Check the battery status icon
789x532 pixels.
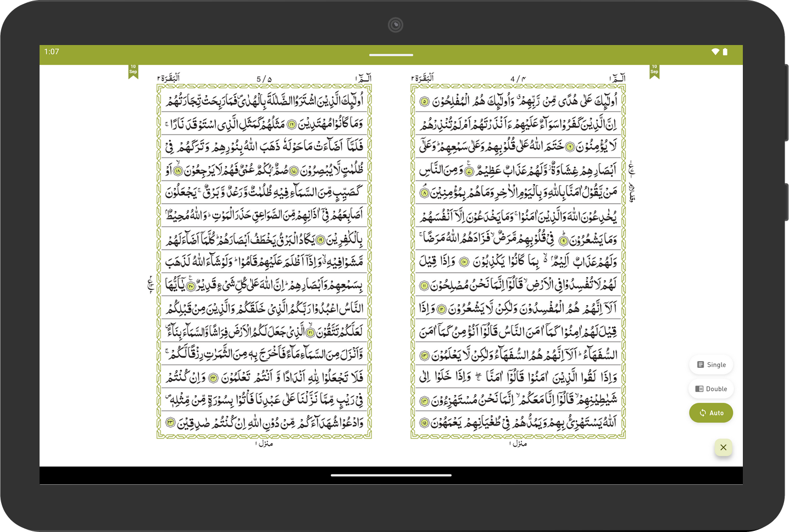pyautogui.click(x=725, y=52)
